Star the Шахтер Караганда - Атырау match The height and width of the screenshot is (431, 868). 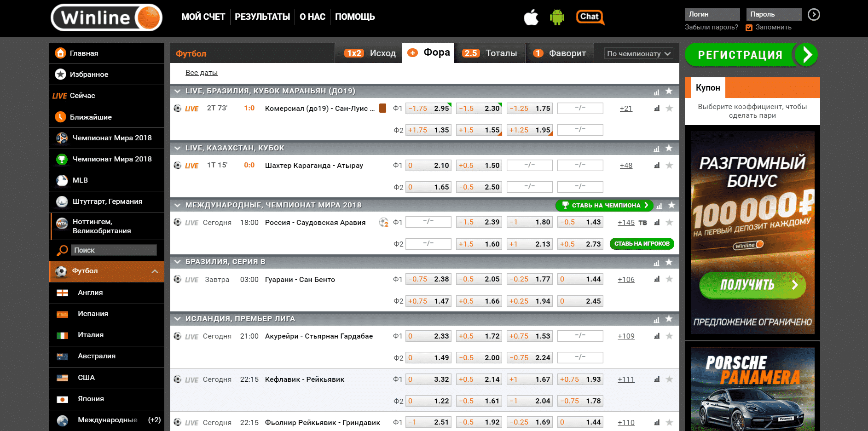click(670, 166)
